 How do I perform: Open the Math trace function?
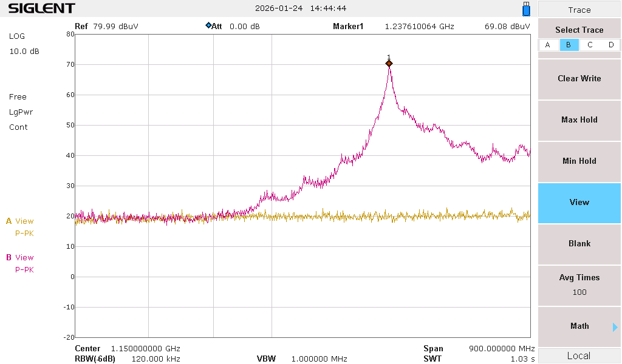(x=578, y=326)
